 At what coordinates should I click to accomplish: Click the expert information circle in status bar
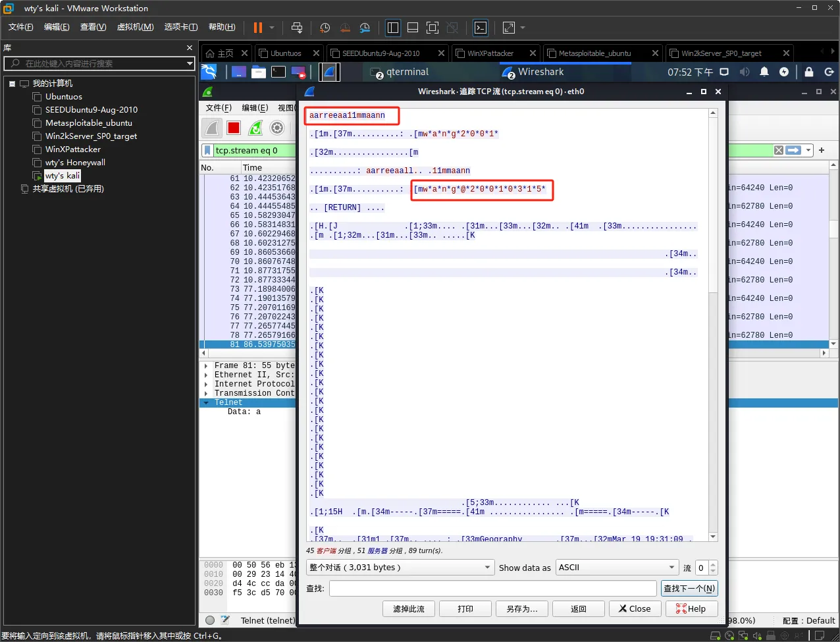pyautogui.click(x=210, y=620)
